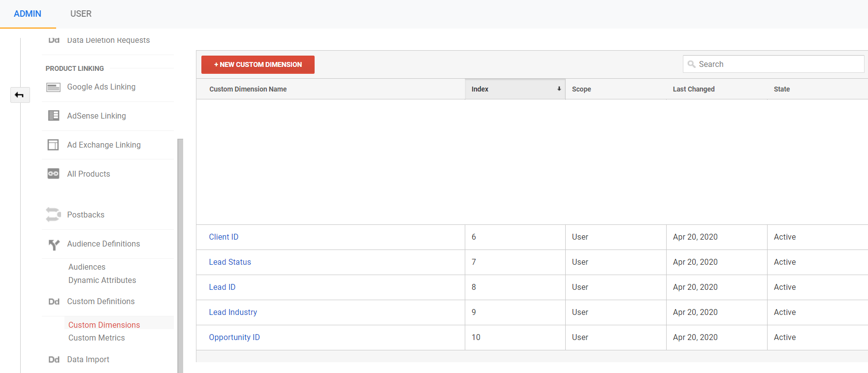Click the Dd icon beside Data Import
The image size is (868, 373).
[x=54, y=360]
